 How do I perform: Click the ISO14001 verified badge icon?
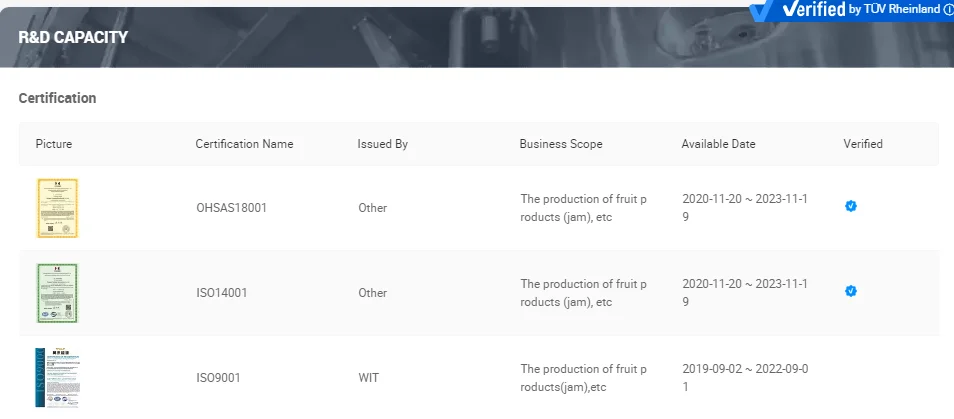(851, 291)
